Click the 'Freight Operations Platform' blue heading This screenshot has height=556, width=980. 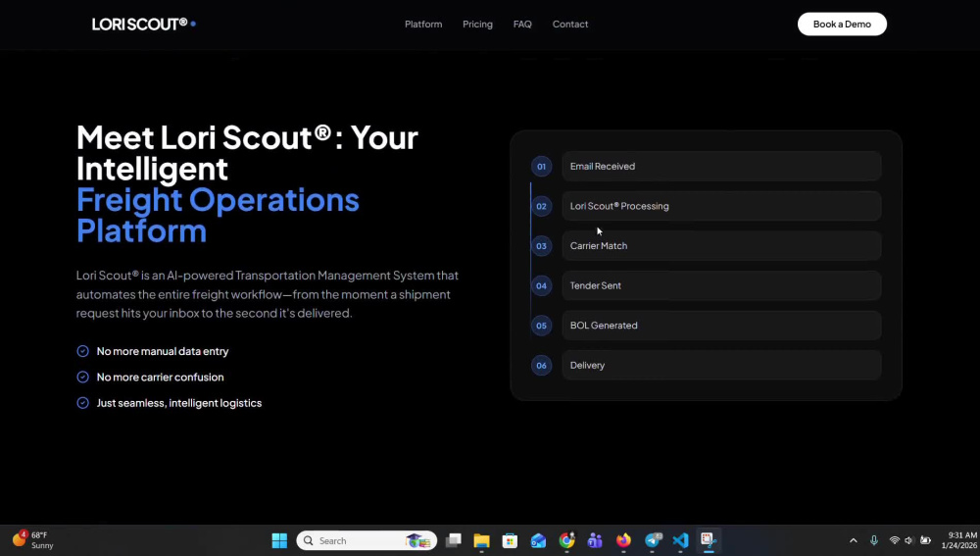[x=218, y=215]
